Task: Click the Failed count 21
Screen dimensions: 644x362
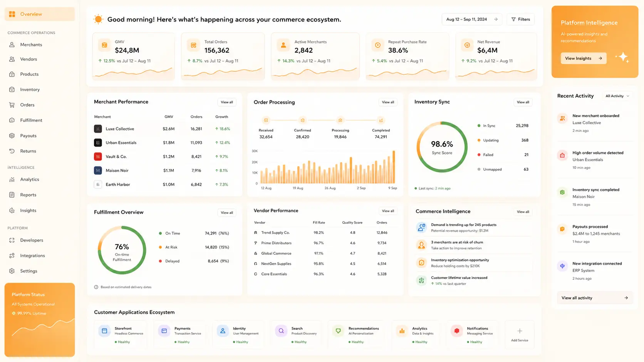Action: coord(526,155)
